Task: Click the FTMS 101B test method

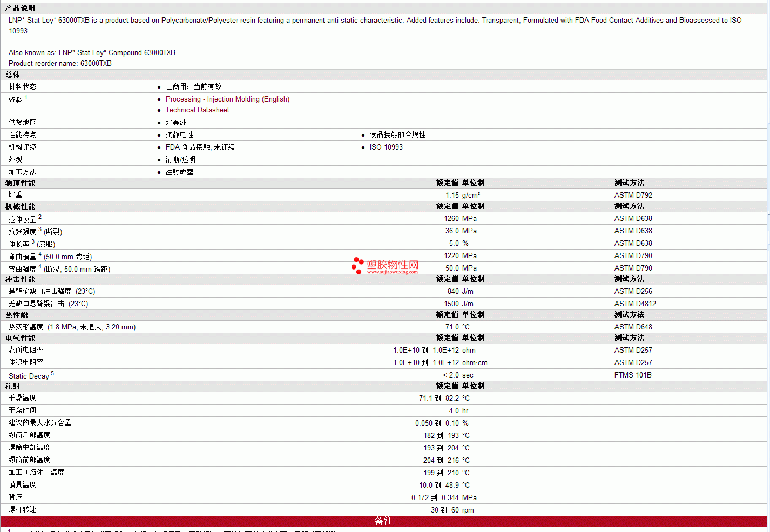Action: point(633,375)
